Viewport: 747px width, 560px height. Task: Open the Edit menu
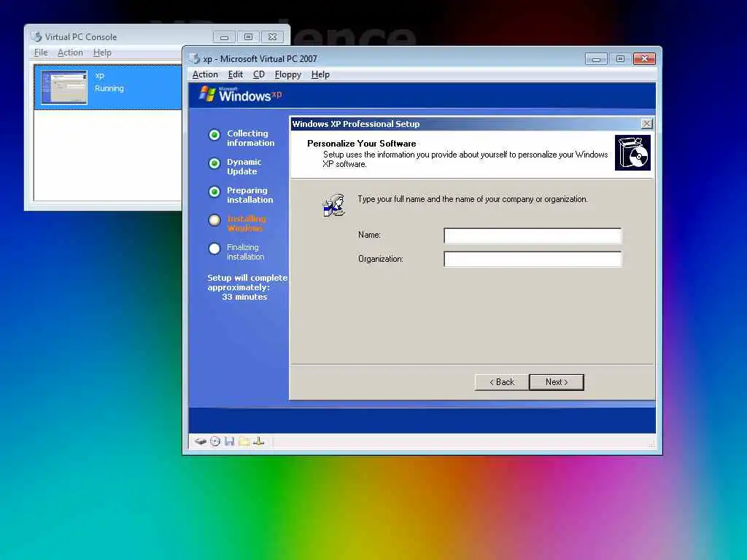pyautogui.click(x=236, y=74)
